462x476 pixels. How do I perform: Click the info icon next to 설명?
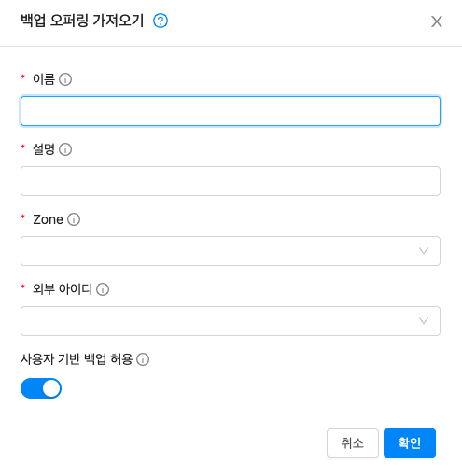click(65, 149)
